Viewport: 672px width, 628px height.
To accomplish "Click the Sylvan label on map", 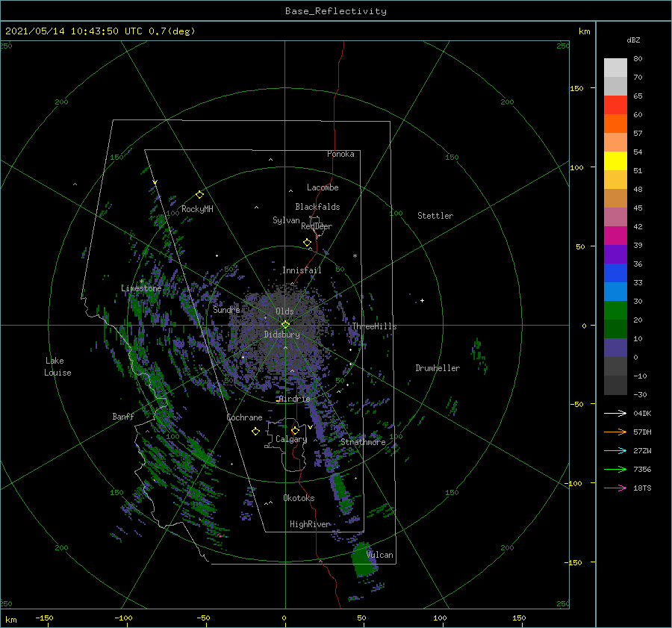I will (286, 220).
